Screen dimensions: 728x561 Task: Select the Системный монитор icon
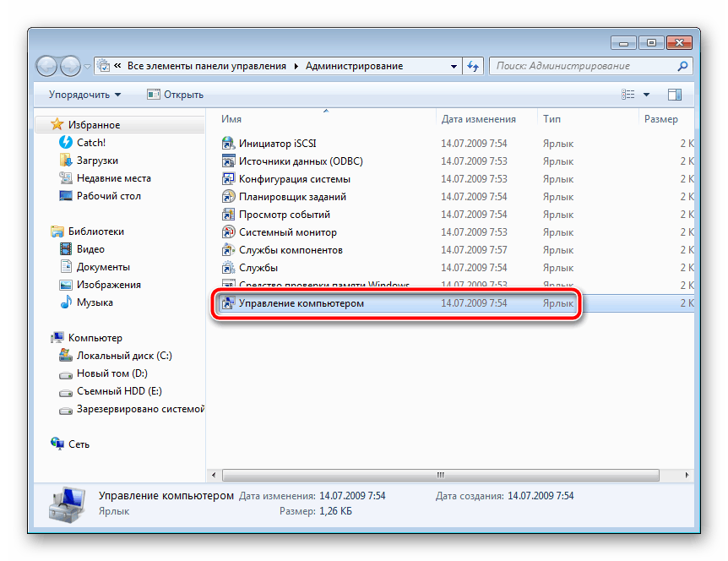pyautogui.click(x=227, y=232)
